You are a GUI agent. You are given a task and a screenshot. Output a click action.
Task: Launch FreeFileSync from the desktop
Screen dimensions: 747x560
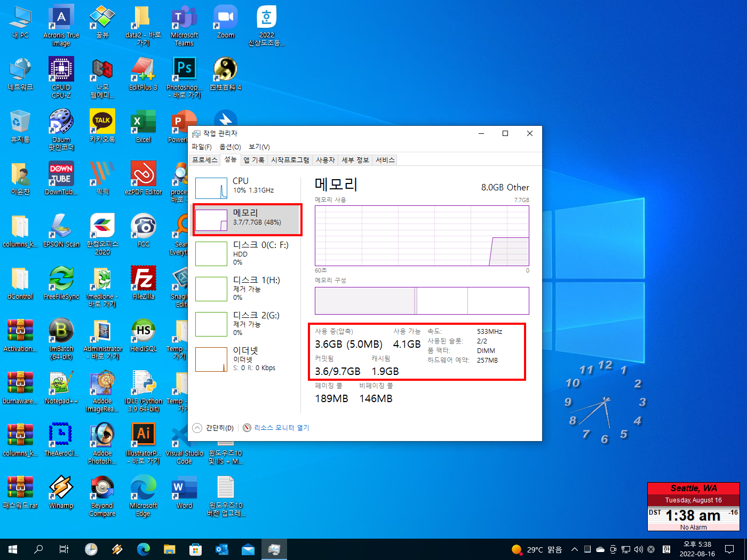point(61,284)
